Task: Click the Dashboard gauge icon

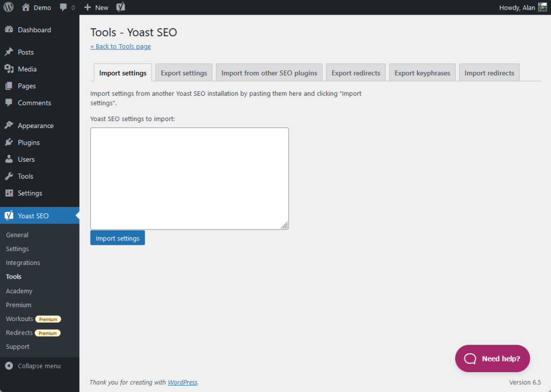Action: [9, 30]
